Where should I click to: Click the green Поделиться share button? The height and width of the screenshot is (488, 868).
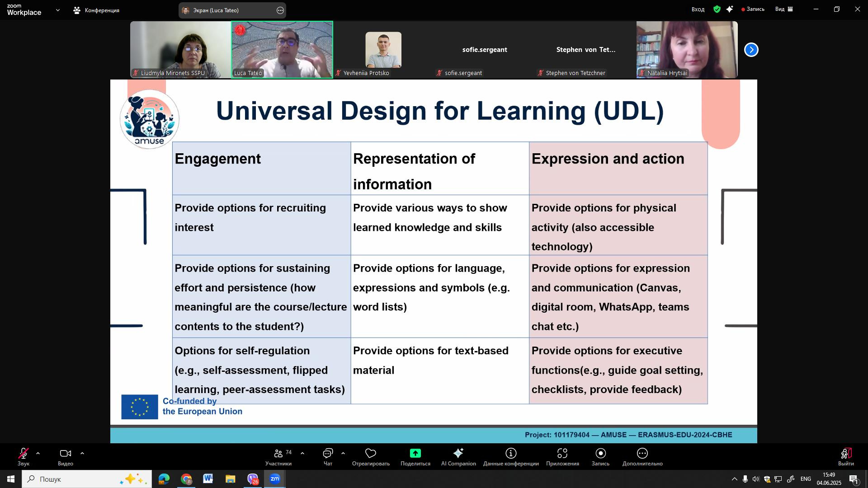point(415,457)
